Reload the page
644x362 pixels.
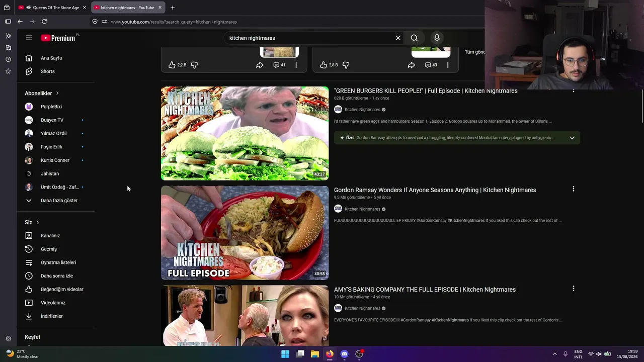click(x=44, y=22)
